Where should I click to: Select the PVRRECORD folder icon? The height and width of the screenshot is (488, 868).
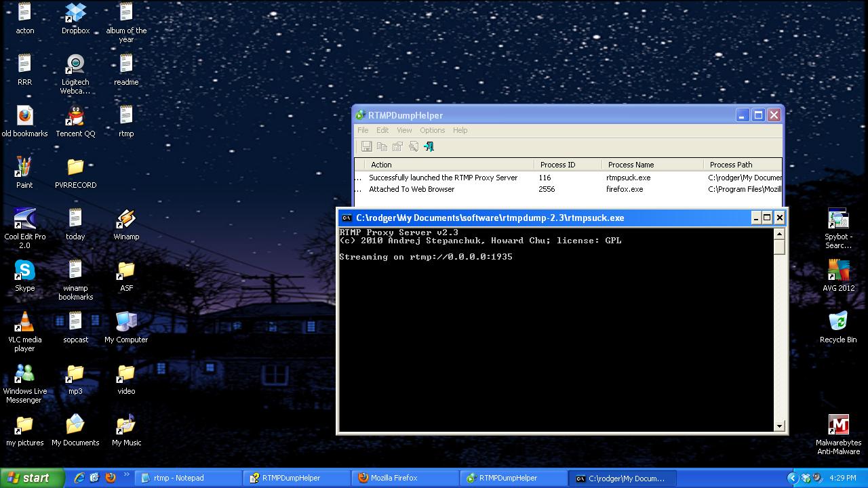click(x=75, y=167)
